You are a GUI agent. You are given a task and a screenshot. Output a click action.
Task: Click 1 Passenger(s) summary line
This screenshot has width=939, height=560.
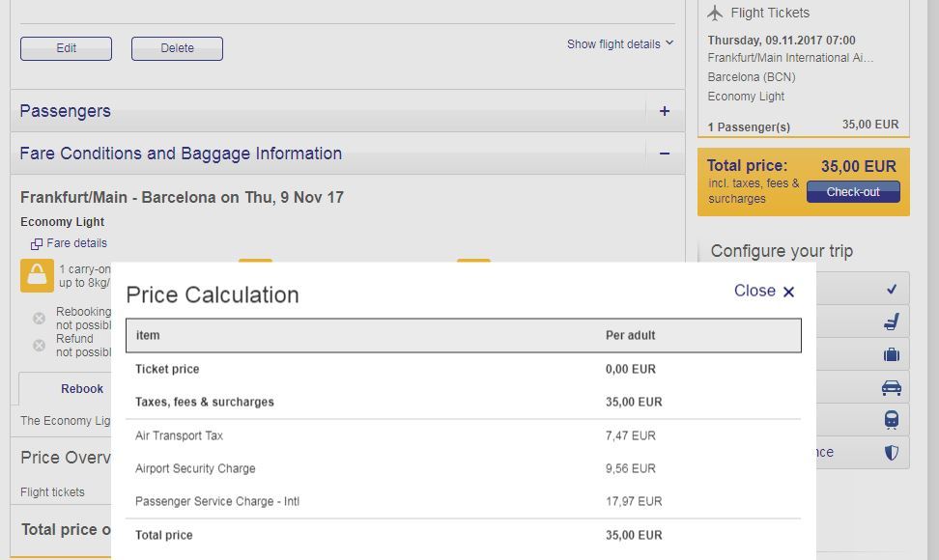point(749,126)
